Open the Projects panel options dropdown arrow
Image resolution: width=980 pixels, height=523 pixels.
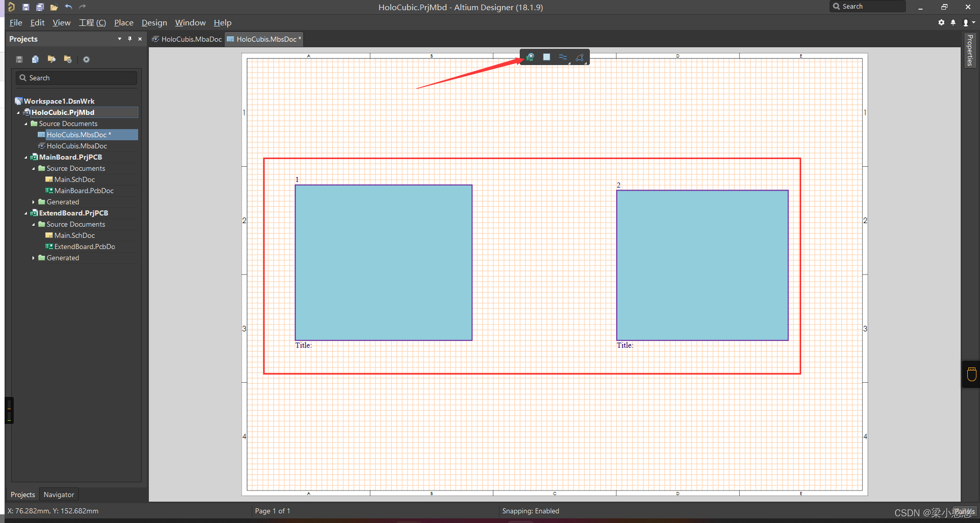(119, 39)
